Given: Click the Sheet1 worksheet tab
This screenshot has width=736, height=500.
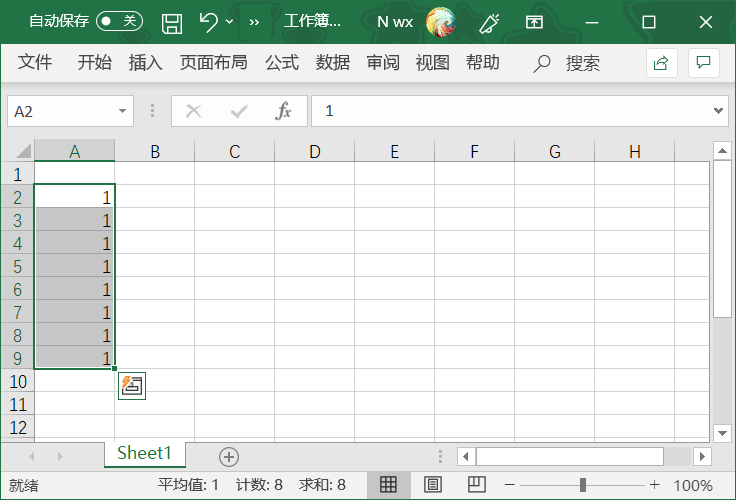Looking at the screenshot, I should [145, 454].
